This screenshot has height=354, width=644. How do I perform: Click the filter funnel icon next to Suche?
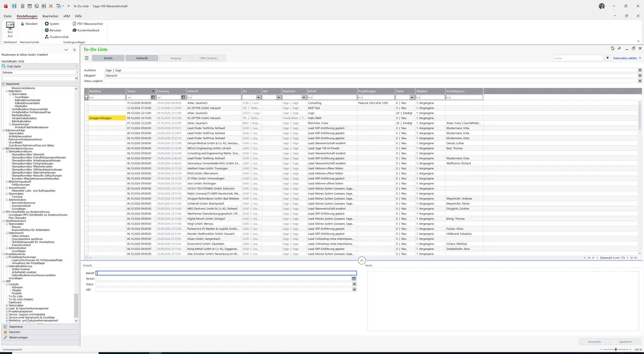pyautogui.click(x=609, y=58)
